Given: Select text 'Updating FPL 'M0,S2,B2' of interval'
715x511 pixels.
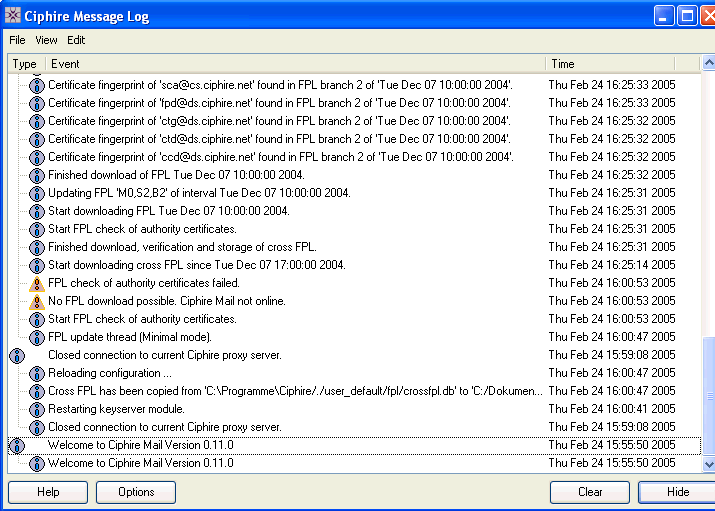Looking at the screenshot, I should coord(133,193).
